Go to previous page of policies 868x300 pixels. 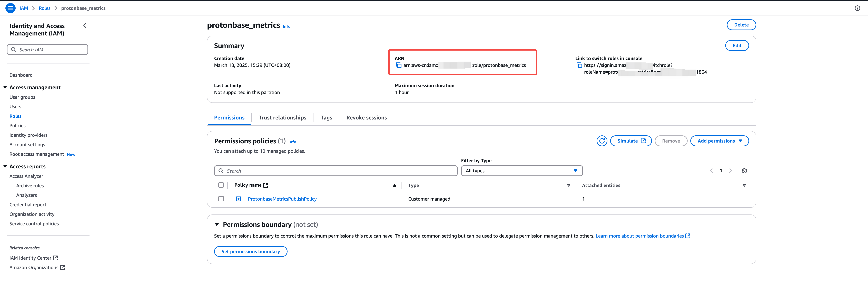pyautogui.click(x=711, y=171)
